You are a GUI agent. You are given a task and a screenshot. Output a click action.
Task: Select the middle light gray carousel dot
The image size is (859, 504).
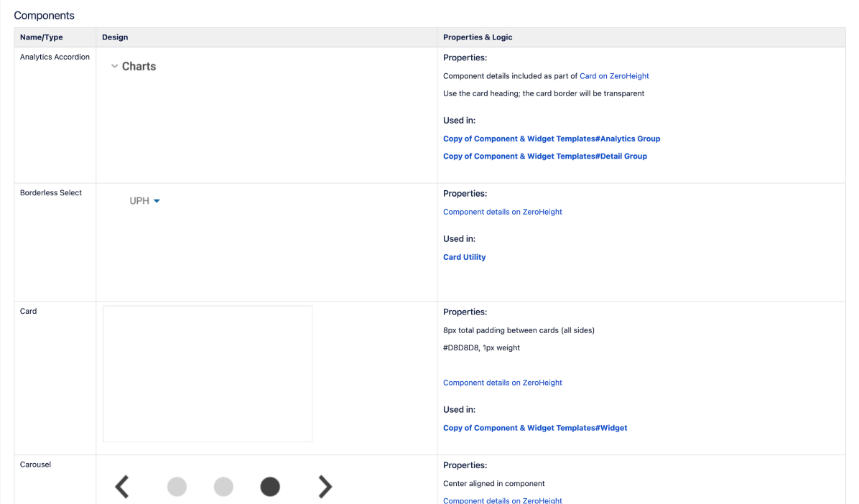pyautogui.click(x=223, y=487)
